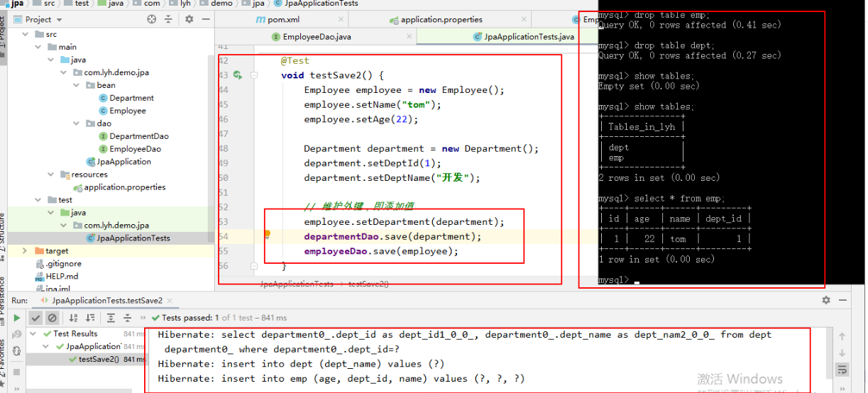The width and height of the screenshot is (868, 393).
Task: Sort test results alphabetically
Action: (x=72, y=318)
